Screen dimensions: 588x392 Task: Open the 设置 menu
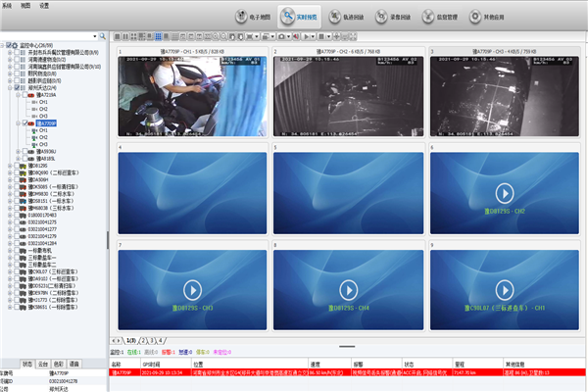click(x=45, y=4)
